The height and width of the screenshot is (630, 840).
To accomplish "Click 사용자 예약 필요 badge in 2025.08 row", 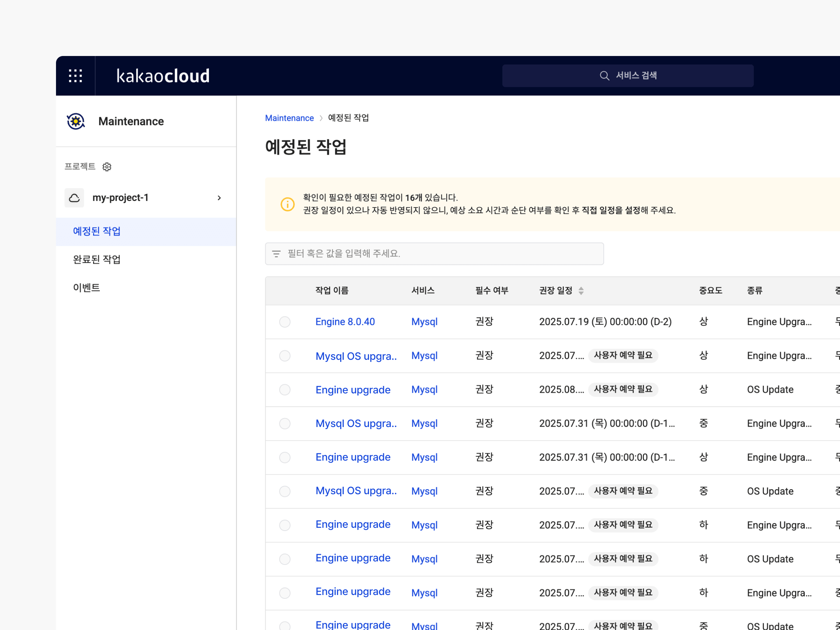I will click(x=623, y=389).
